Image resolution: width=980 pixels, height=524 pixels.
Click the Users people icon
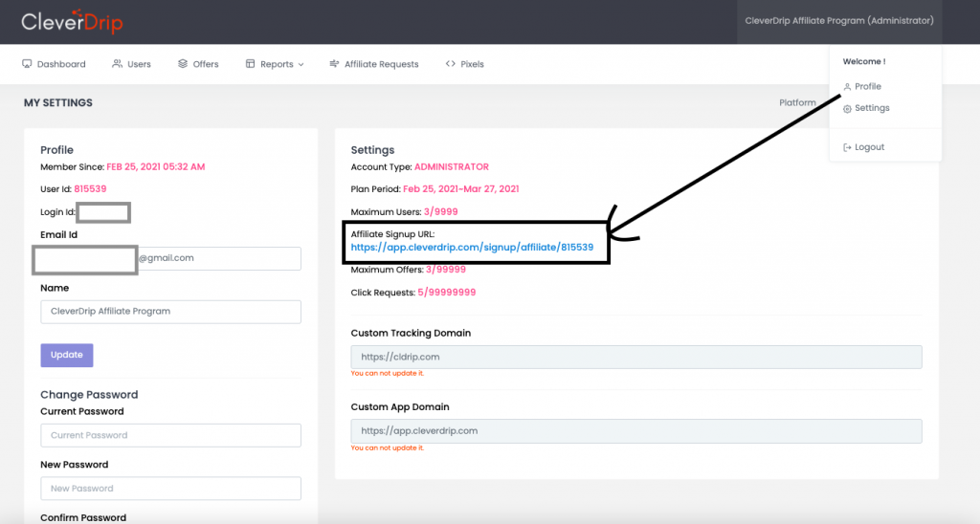(x=117, y=64)
